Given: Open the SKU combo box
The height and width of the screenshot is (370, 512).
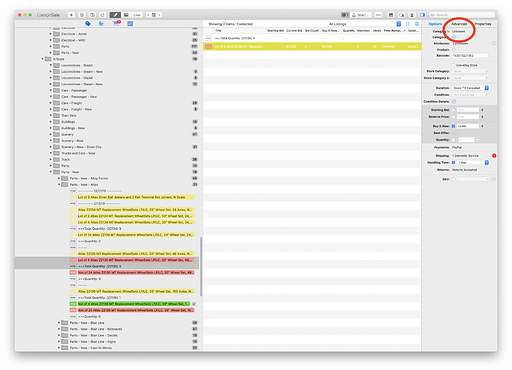Looking at the screenshot, I should click(x=473, y=179).
